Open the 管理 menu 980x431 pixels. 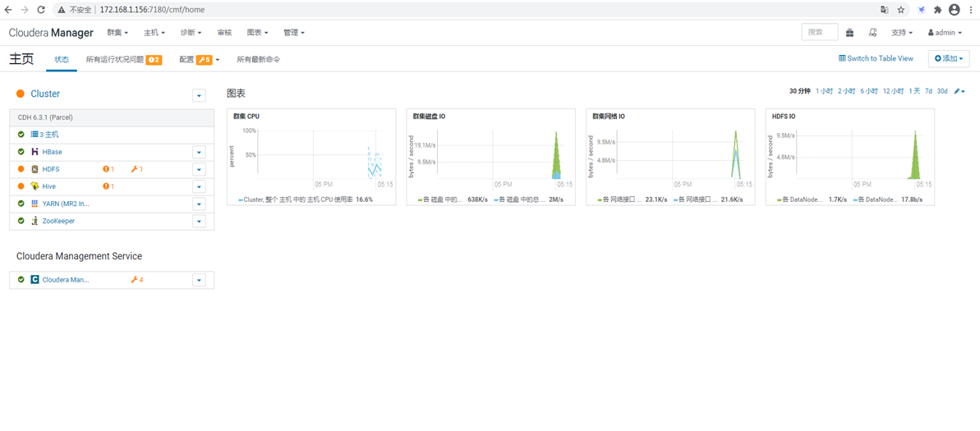pyautogui.click(x=294, y=33)
